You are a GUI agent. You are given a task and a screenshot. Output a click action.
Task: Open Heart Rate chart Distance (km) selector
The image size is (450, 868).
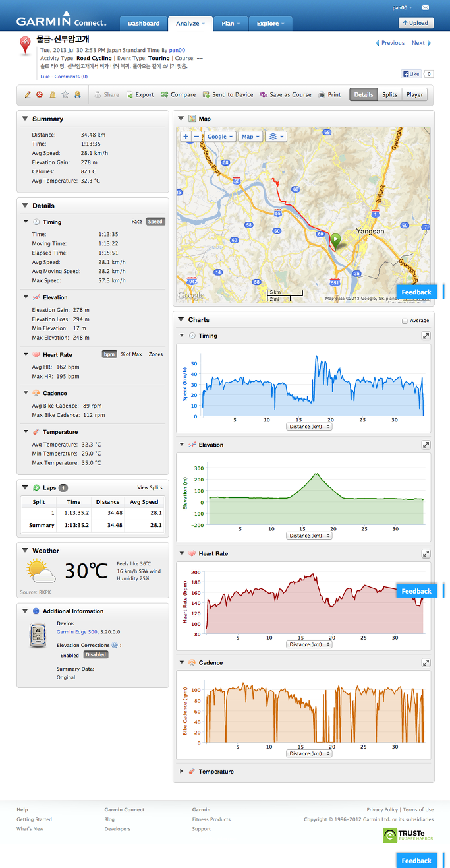(310, 644)
